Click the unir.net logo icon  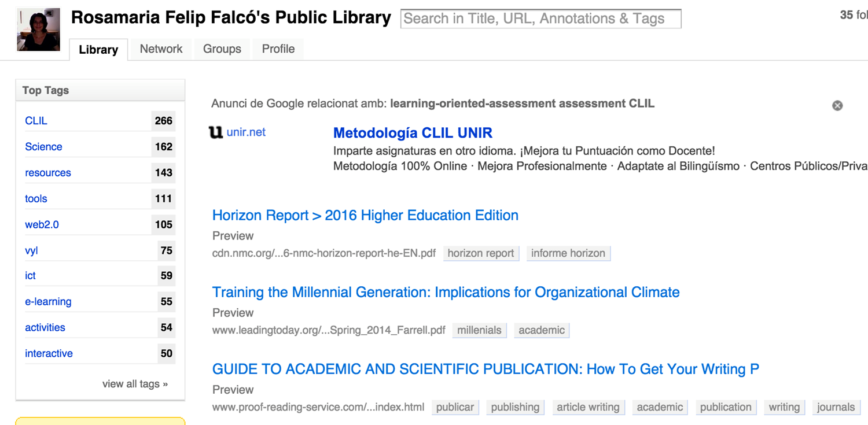pyautogui.click(x=215, y=132)
